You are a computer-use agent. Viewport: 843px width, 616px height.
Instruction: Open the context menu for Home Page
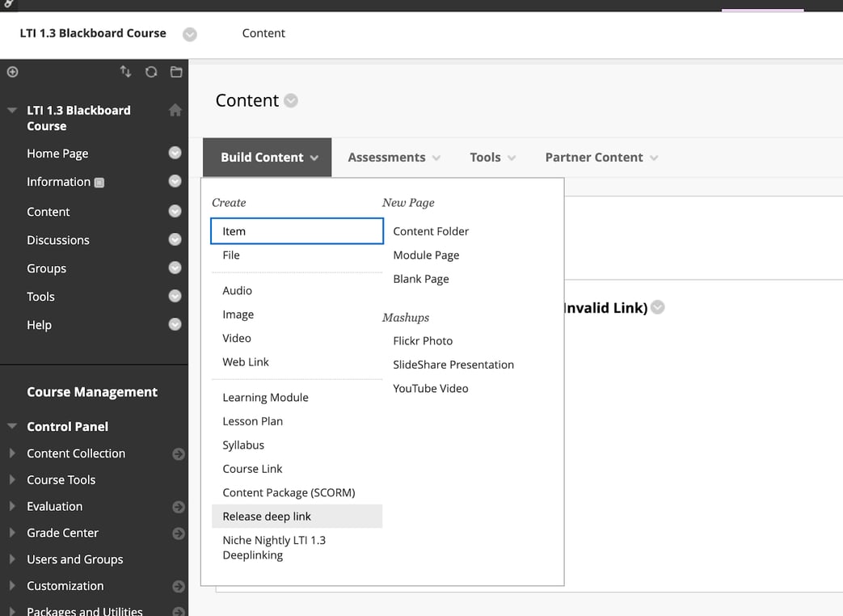pyautogui.click(x=175, y=153)
